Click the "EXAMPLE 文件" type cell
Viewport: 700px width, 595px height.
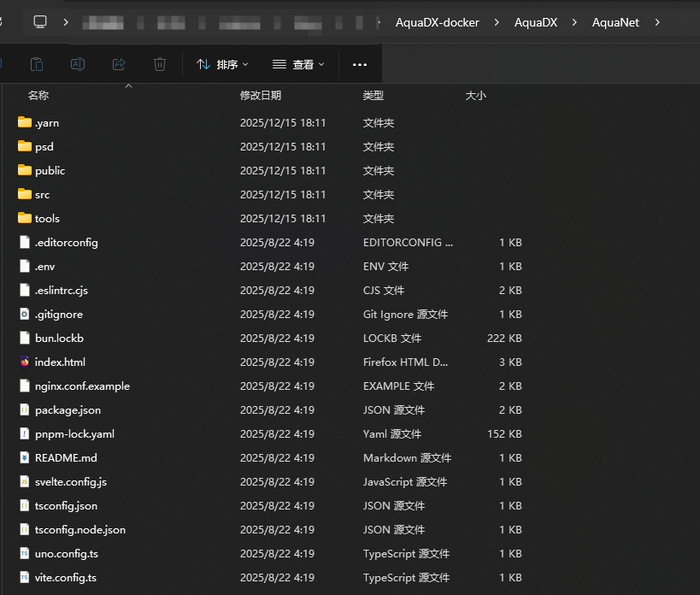point(398,386)
